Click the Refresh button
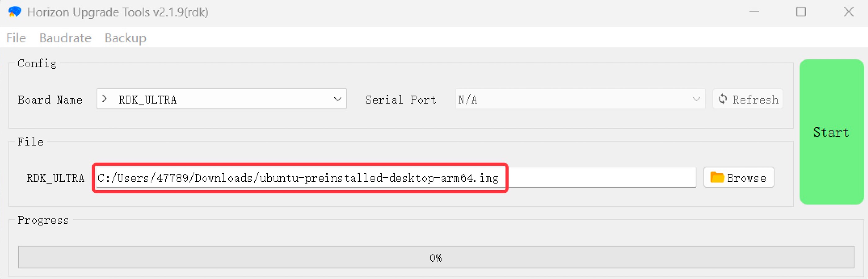Viewport: 868px width, 279px height. click(x=748, y=99)
